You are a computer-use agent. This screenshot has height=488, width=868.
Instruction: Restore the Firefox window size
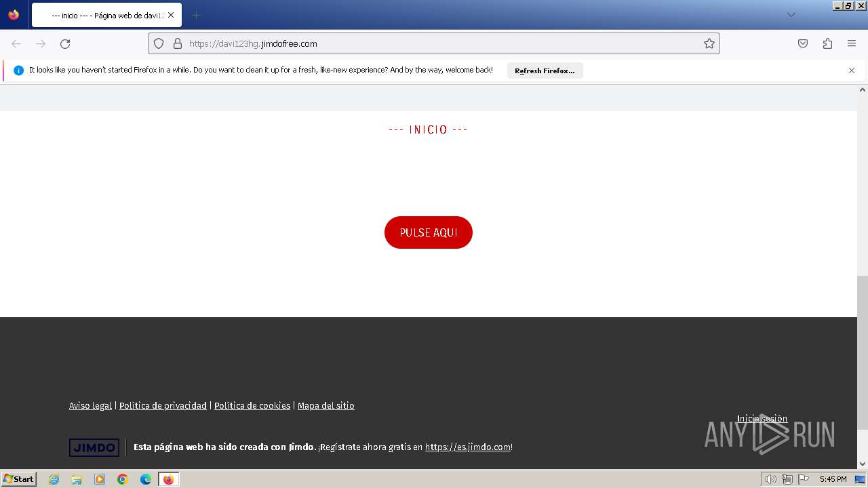point(849,5)
